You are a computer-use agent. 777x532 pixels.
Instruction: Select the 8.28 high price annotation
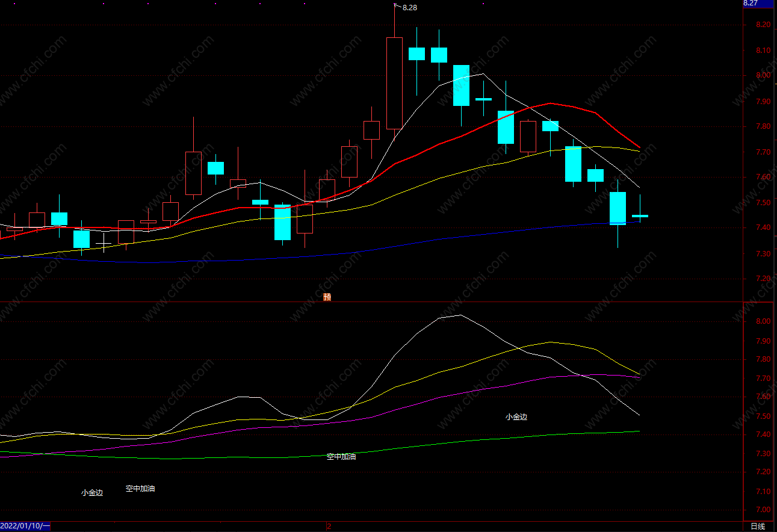(x=409, y=7)
